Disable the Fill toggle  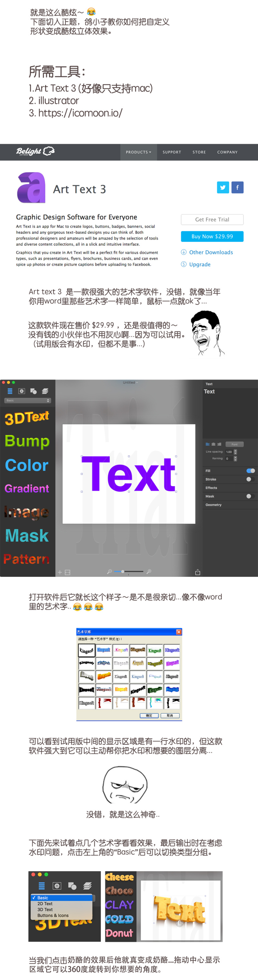pos(250,471)
